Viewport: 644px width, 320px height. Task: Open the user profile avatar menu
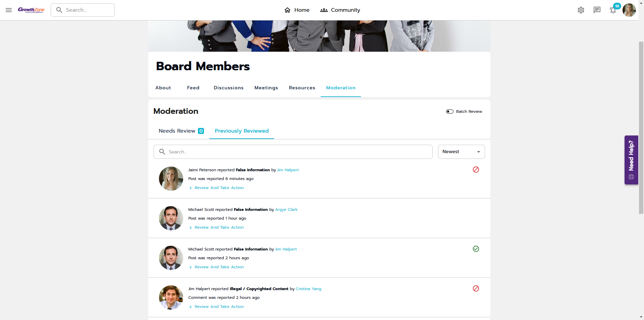(x=629, y=10)
